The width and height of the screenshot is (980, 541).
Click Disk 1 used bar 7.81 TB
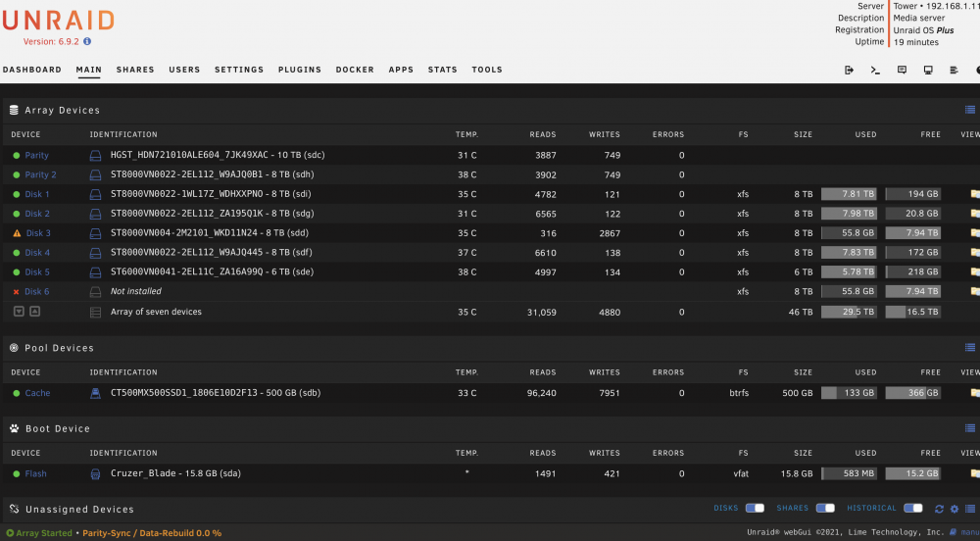pos(849,194)
